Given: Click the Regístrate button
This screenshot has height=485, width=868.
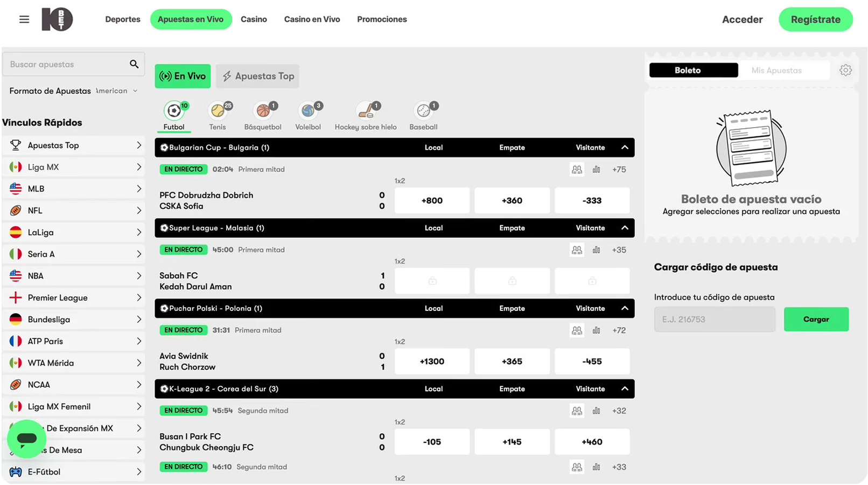Looking at the screenshot, I should (x=815, y=19).
